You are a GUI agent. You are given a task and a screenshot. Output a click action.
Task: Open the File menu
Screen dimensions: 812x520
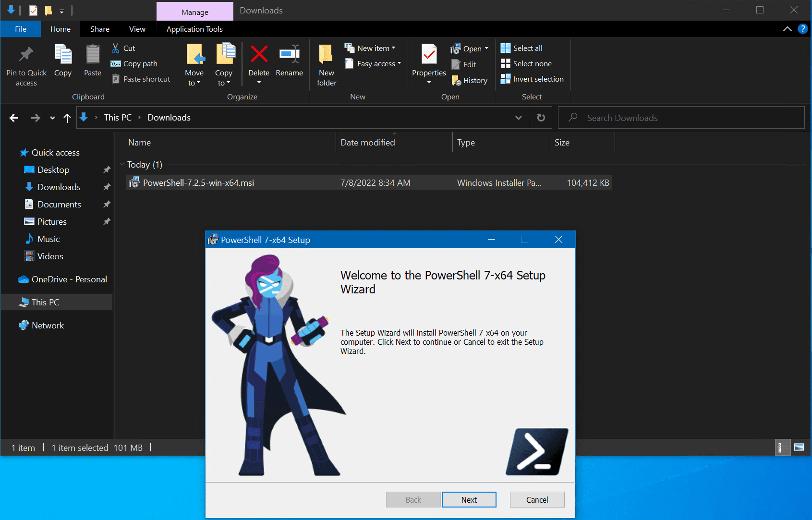click(x=20, y=29)
